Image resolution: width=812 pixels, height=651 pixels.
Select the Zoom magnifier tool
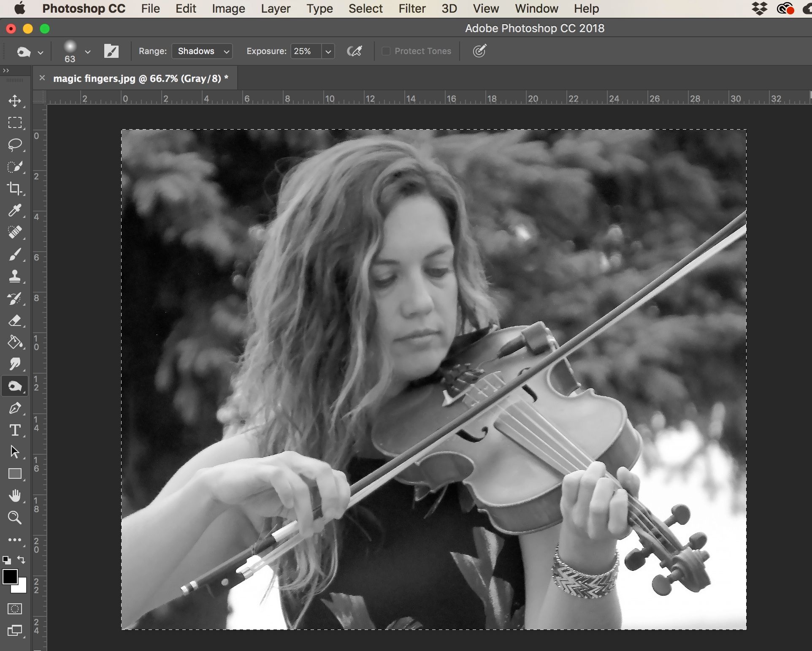coord(15,518)
